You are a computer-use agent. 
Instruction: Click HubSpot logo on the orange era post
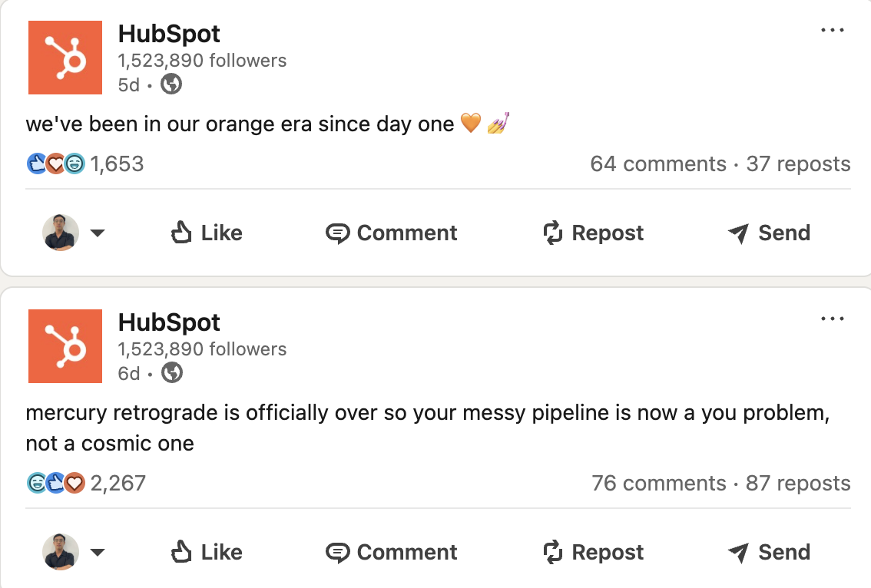pos(65,58)
